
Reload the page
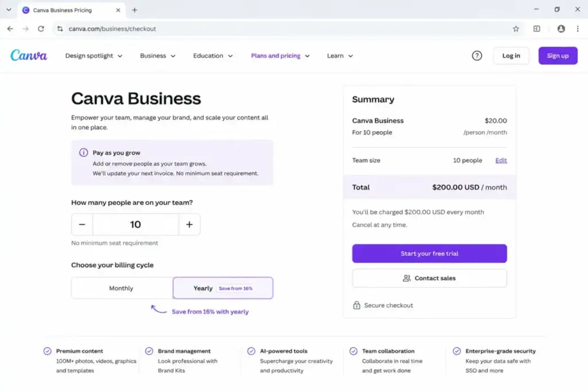[41, 29]
